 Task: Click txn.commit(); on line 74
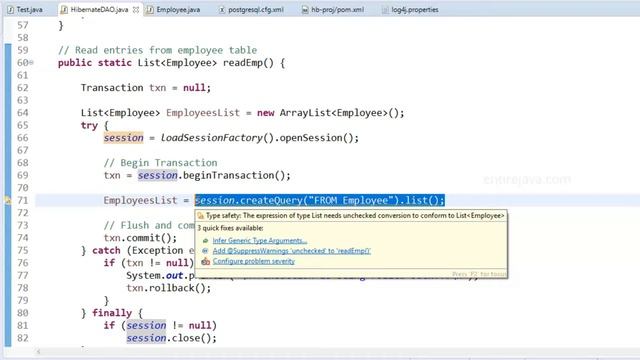pyautogui.click(x=140, y=238)
